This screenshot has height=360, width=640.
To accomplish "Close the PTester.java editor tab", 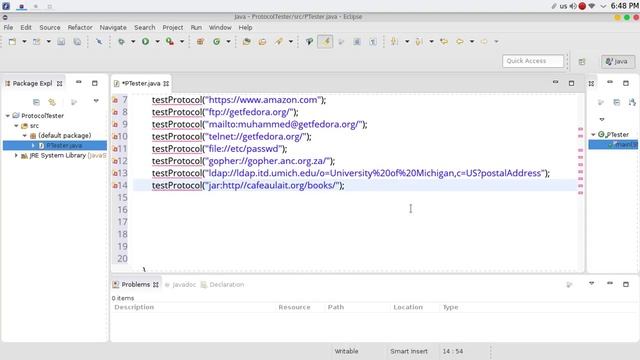I will [166, 83].
